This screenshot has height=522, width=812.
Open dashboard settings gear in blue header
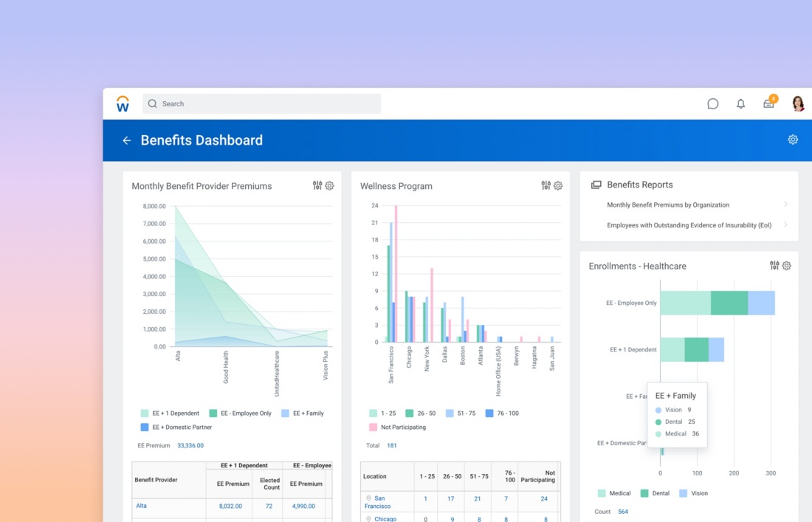point(793,140)
